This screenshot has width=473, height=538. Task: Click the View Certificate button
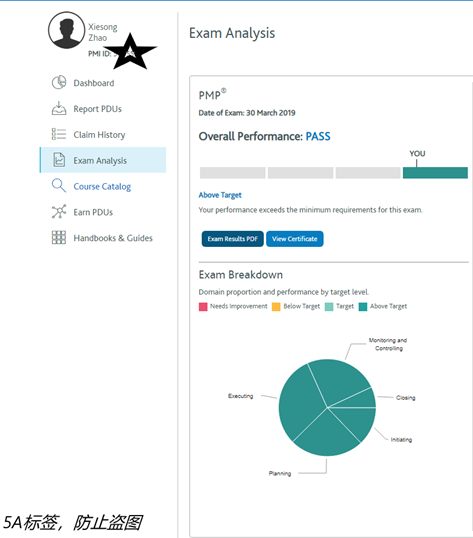295,239
